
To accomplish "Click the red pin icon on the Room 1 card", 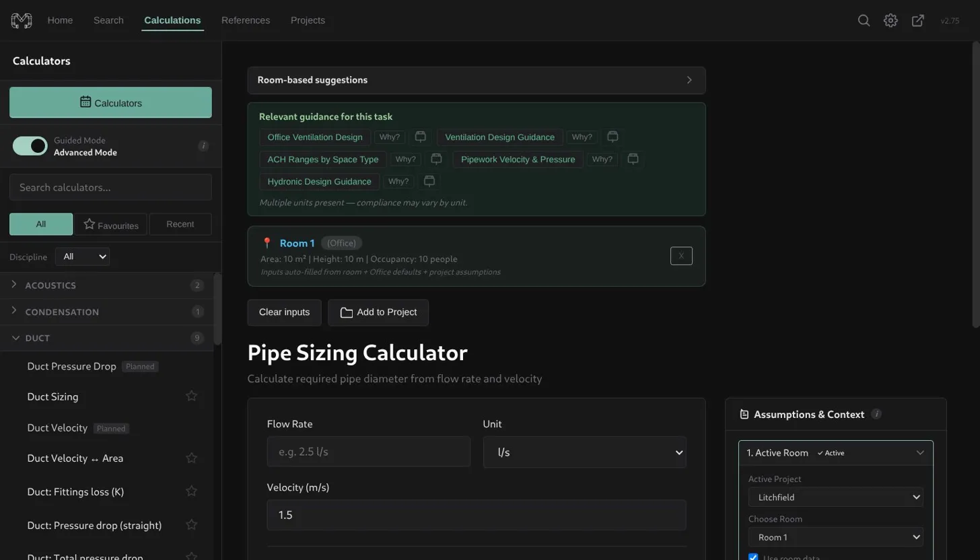I will (267, 243).
